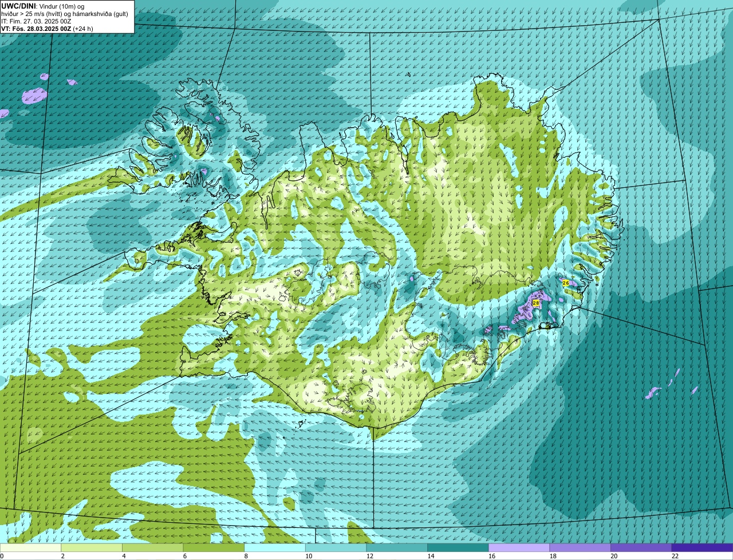This screenshot has height=560, width=733.
Task: Click the scale label "2"
Action: pos(62,556)
